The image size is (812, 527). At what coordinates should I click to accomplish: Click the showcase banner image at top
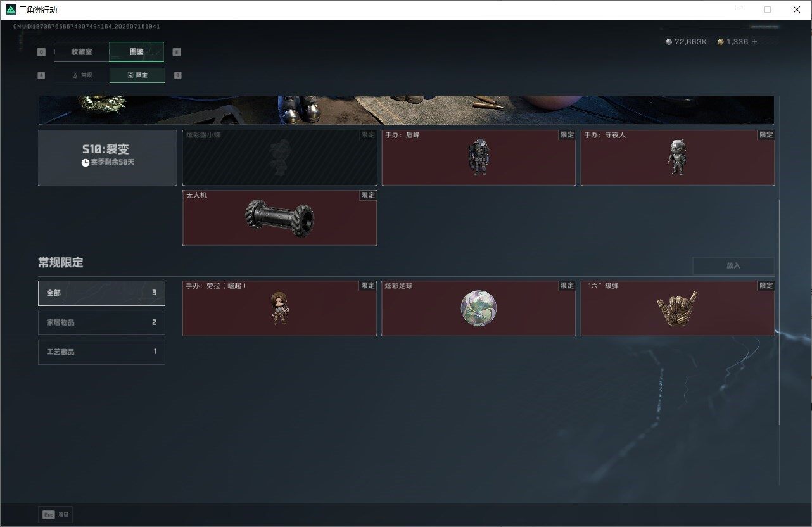coord(406,110)
